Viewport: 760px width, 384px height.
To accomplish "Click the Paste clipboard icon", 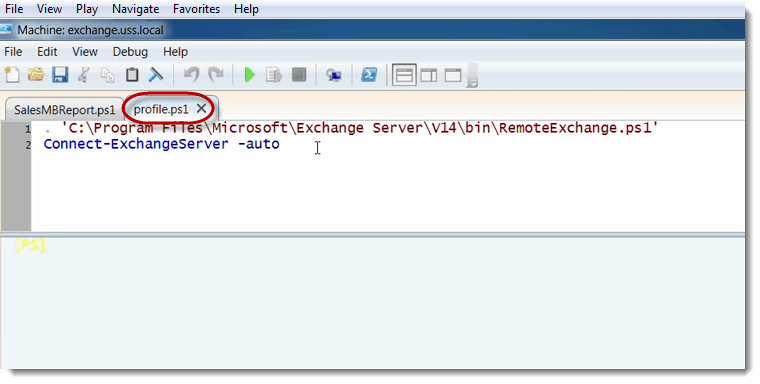I will point(132,75).
